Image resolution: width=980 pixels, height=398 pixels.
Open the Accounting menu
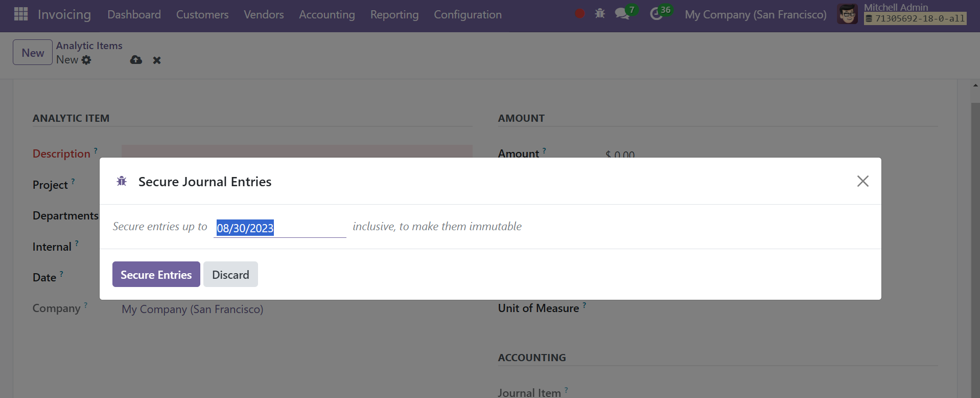pyautogui.click(x=327, y=15)
